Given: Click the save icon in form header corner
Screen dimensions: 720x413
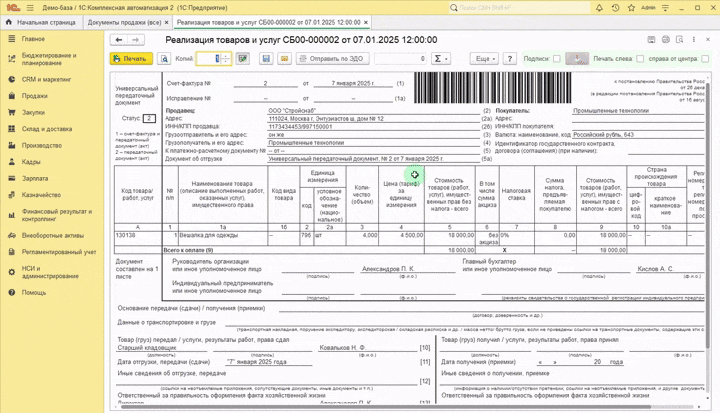Looking at the screenshot, I should tap(651, 40).
